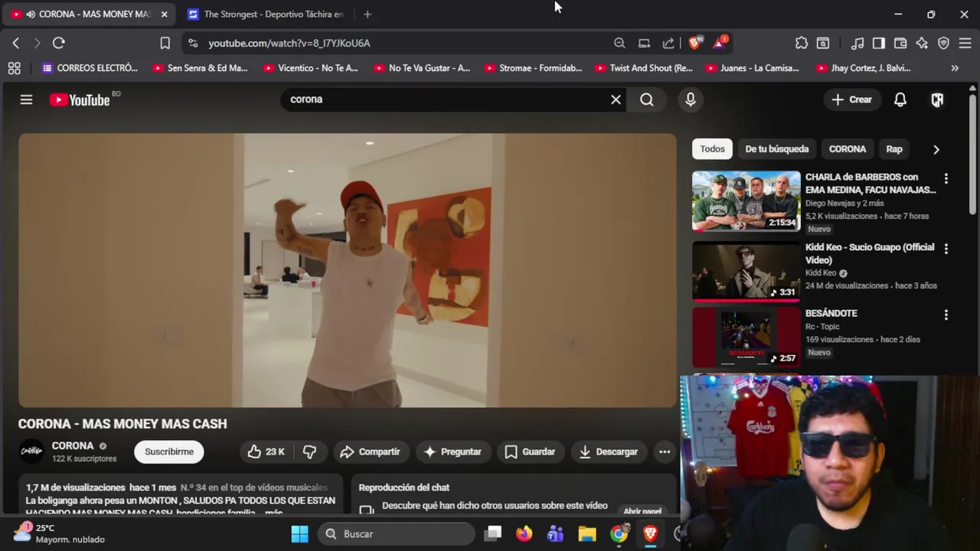Open Brave VPN shield icon
This screenshot has width=980, height=551.
coord(943,43)
